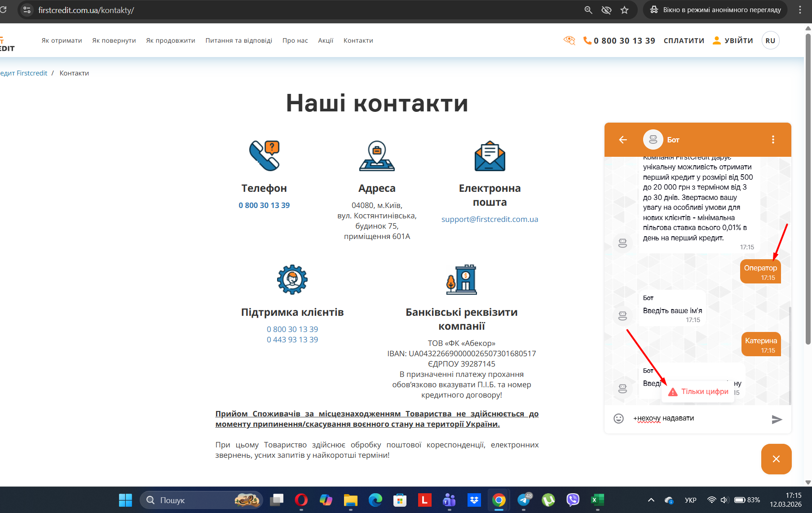Click the telephone icon above Телефон
Image resolution: width=812 pixels, height=513 pixels.
coord(265,155)
